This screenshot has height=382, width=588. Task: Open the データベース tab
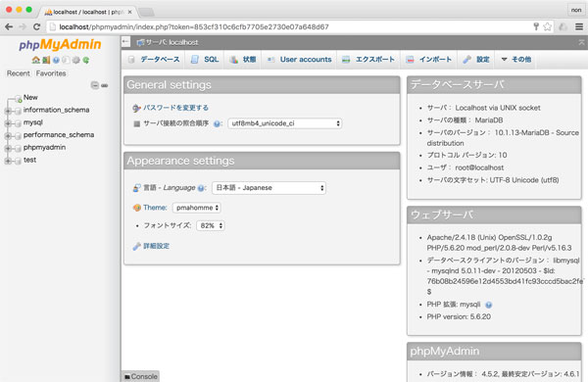pyautogui.click(x=154, y=59)
